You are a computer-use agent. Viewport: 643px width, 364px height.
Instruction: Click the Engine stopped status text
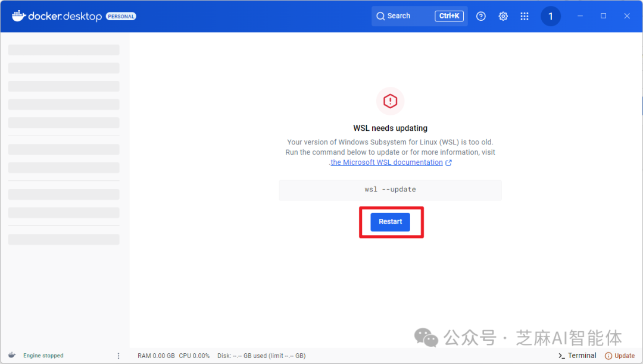(x=43, y=356)
